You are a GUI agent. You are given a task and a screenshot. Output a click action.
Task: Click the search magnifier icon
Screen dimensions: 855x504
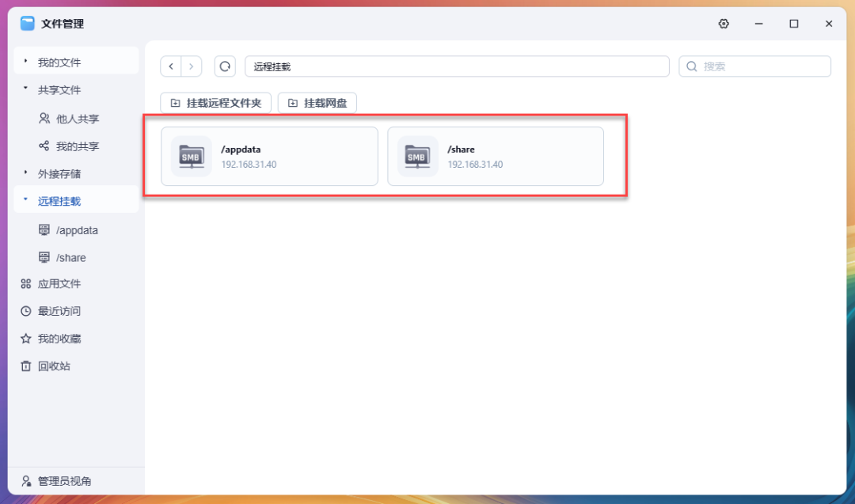692,66
